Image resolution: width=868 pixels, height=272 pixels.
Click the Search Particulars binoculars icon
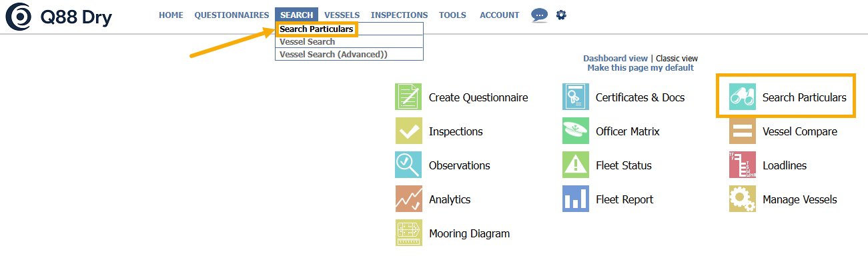742,97
